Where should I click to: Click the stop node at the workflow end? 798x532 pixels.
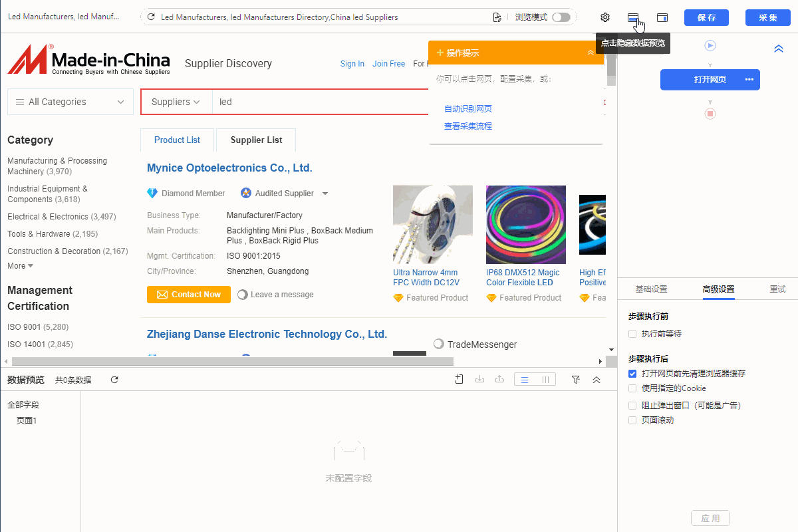(710, 114)
